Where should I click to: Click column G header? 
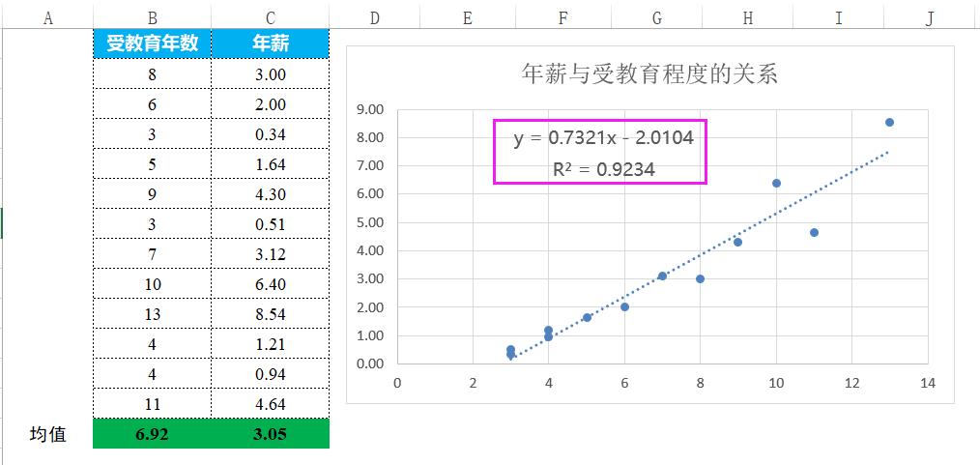(x=657, y=17)
